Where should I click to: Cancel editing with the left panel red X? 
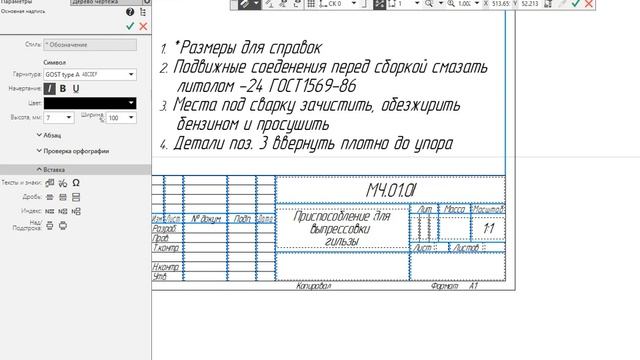[x=143, y=26]
